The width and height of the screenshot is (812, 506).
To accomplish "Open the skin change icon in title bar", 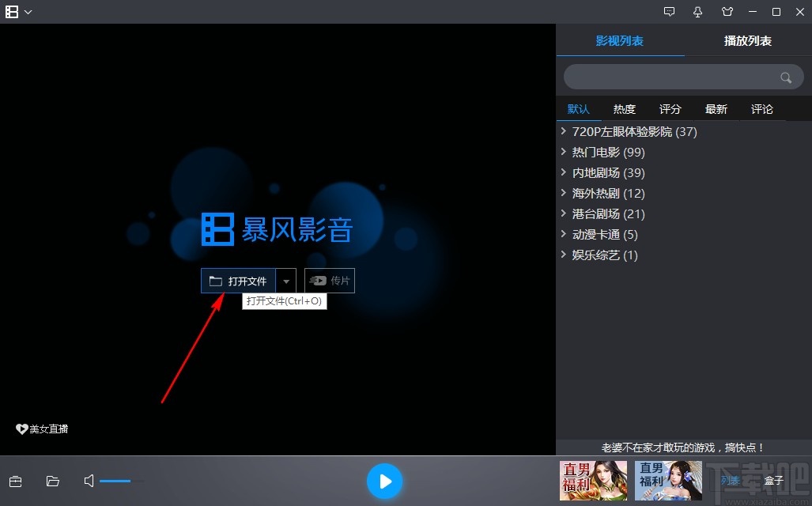I will coord(727,12).
